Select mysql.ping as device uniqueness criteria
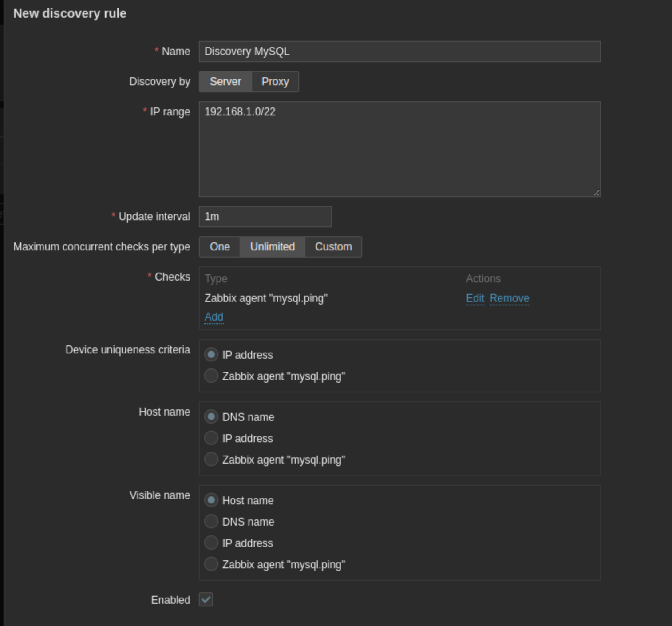672x626 pixels. (211, 376)
